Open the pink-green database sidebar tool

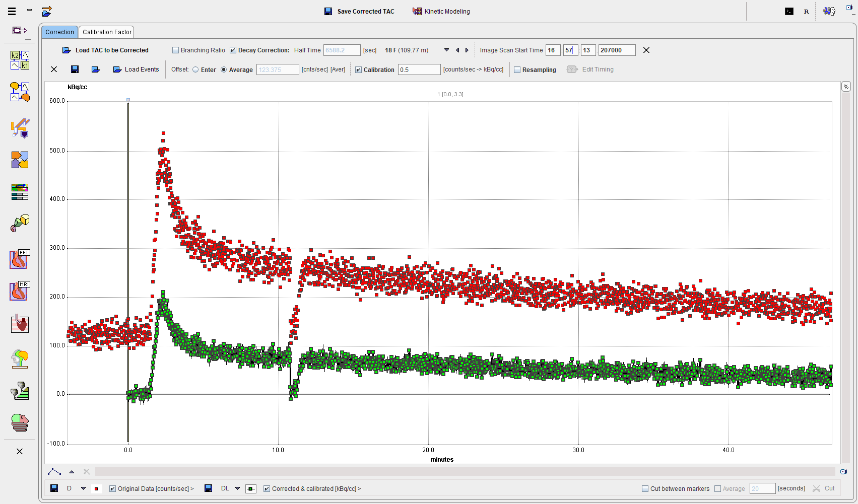[20, 422]
